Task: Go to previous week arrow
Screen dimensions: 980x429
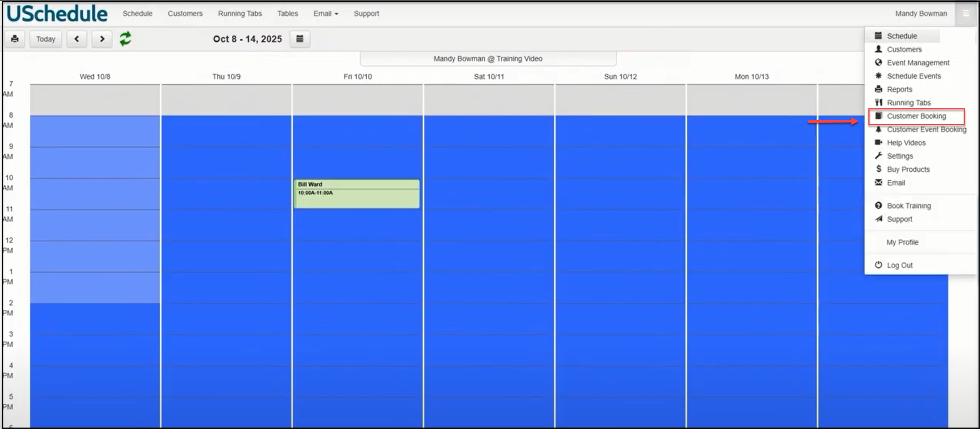Action: [x=77, y=39]
